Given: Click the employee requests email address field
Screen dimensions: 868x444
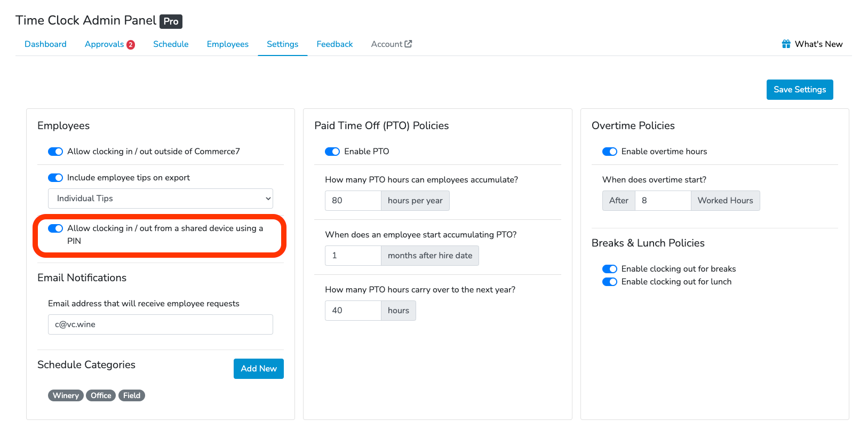Looking at the screenshot, I should [161, 324].
